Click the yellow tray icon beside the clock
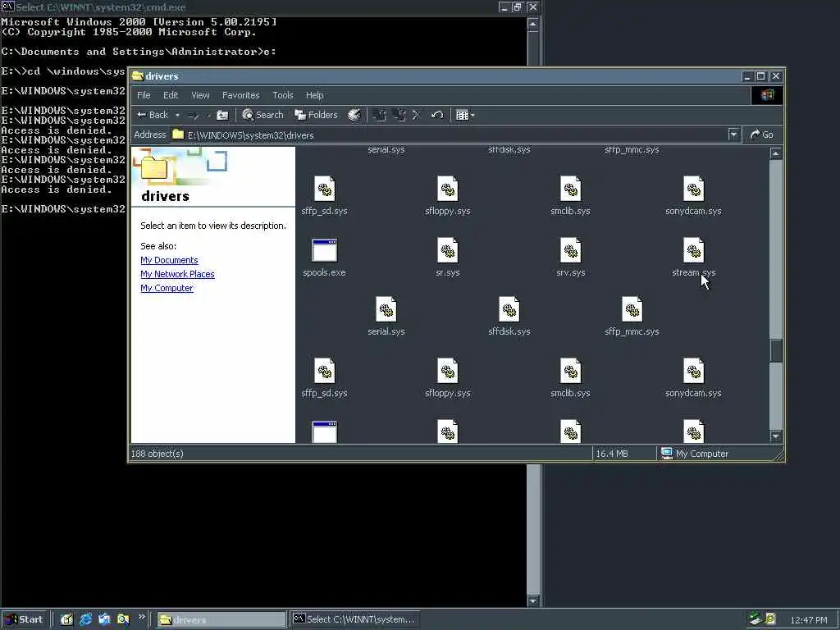The height and width of the screenshot is (630, 840). point(770,619)
